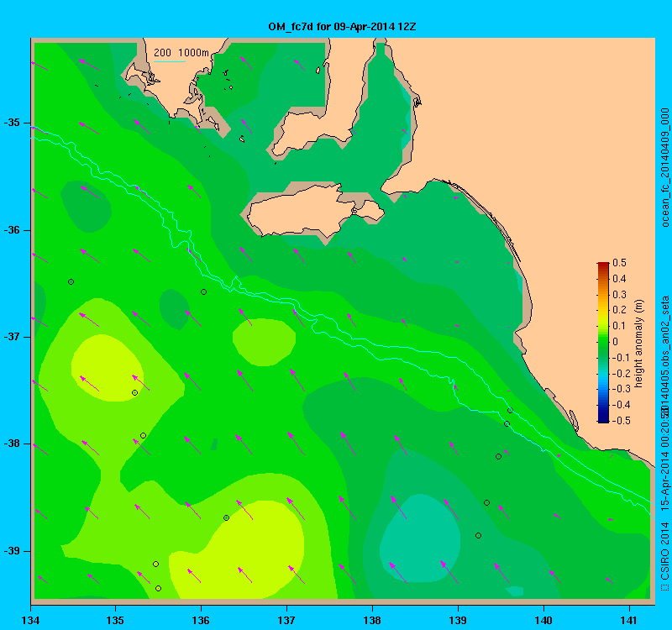Image resolution: width=672 pixels, height=630 pixels.
Task: Select the '200 1000m' isobath legend label
Action: click(181, 53)
